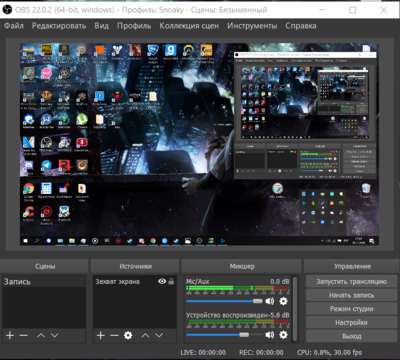Viewport: 400px width, 360px height.
Task: Click the LIVE: 00:00:00 status text
Action: [203, 352]
